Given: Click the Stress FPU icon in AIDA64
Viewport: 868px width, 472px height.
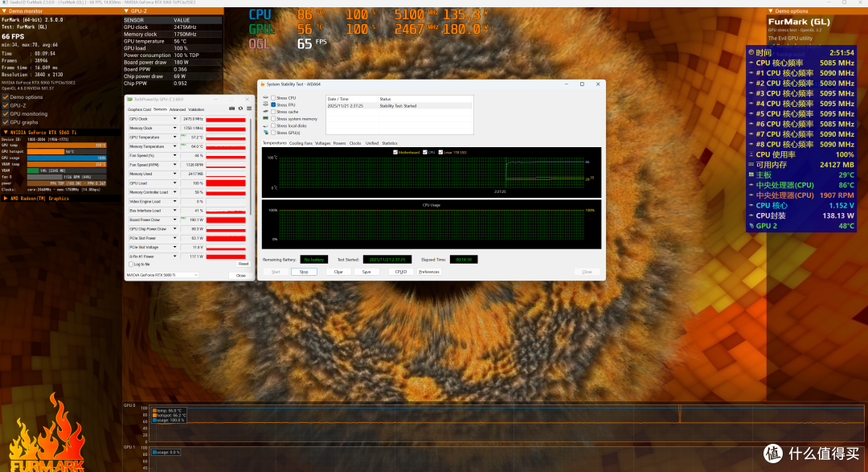Looking at the screenshot, I should point(266,105).
